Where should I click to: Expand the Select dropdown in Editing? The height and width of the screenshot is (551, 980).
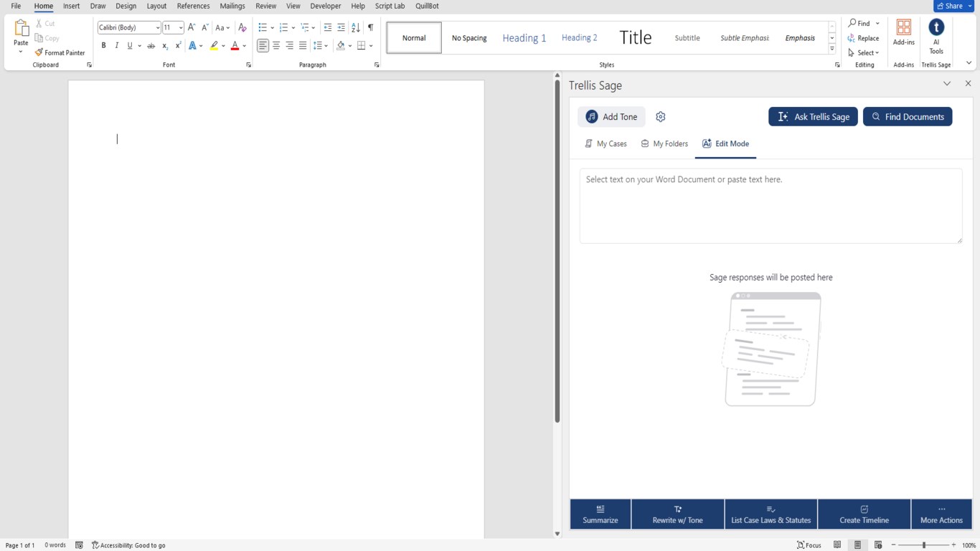pos(863,53)
